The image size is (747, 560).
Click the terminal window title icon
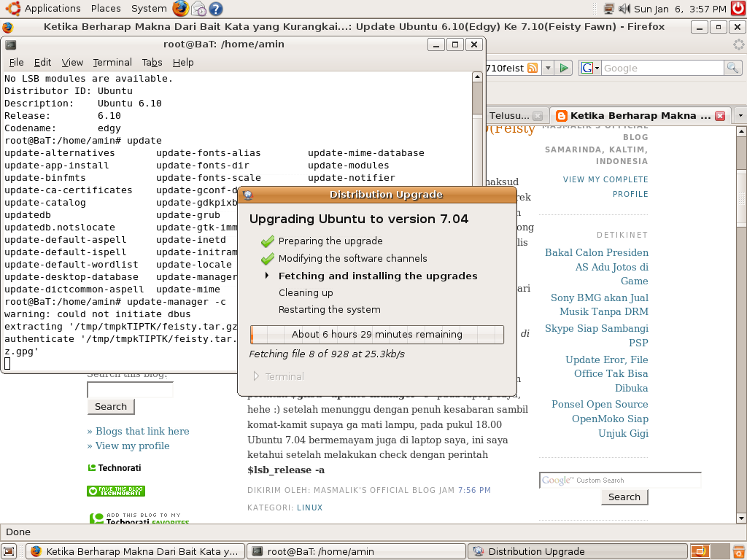pyautogui.click(x=11, y=44)
